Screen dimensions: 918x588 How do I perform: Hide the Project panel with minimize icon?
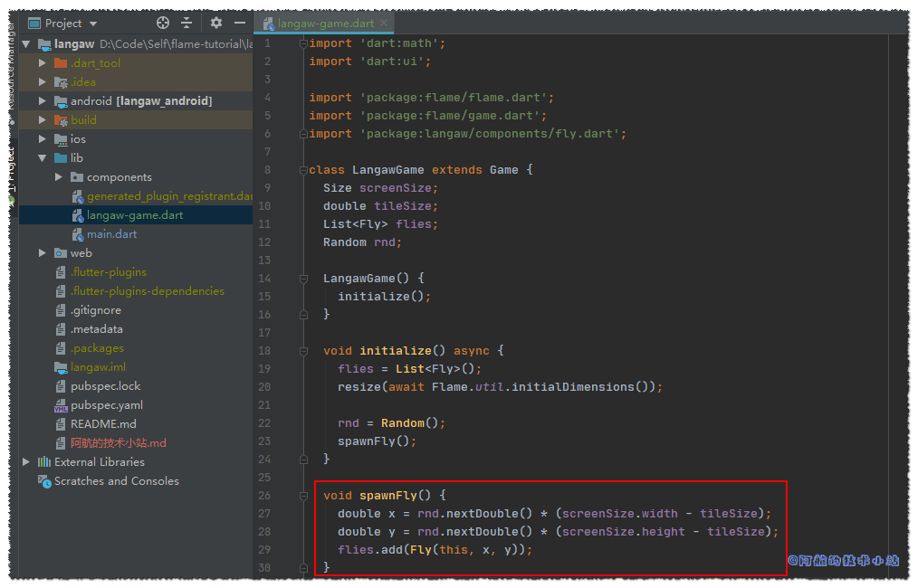point(240,24)
